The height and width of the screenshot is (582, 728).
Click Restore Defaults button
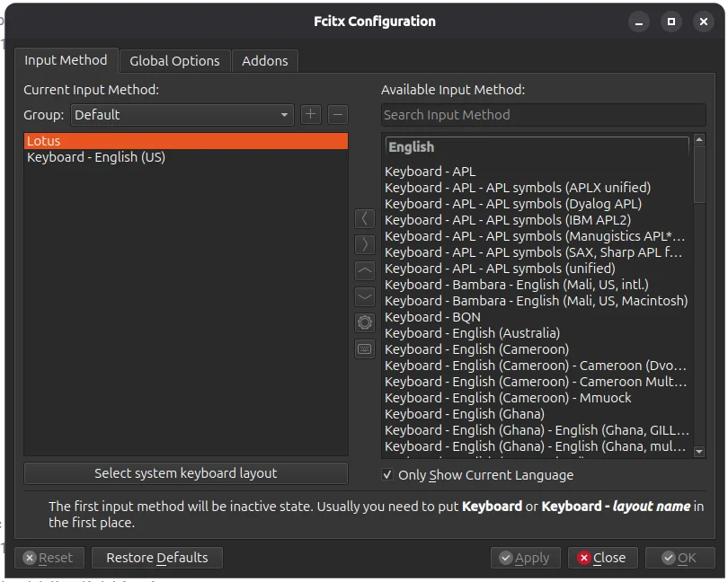157,558
